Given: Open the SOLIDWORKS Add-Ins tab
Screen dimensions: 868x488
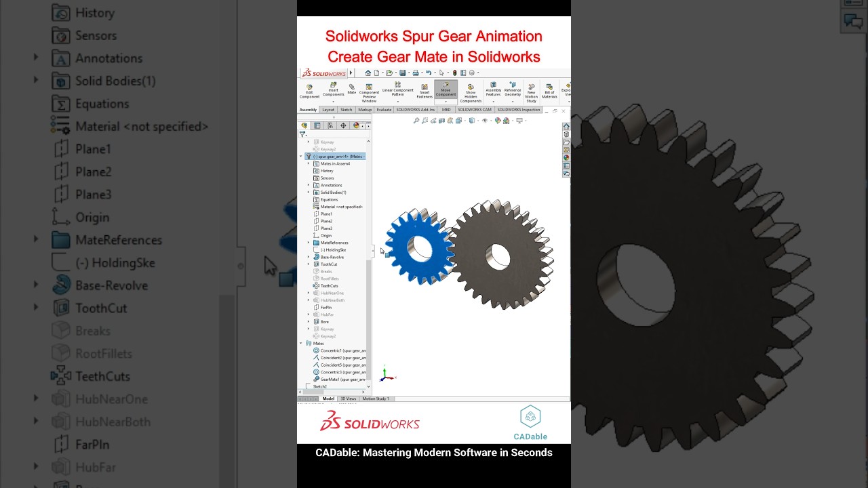Looking at the screenshot, I should (416, 110).
